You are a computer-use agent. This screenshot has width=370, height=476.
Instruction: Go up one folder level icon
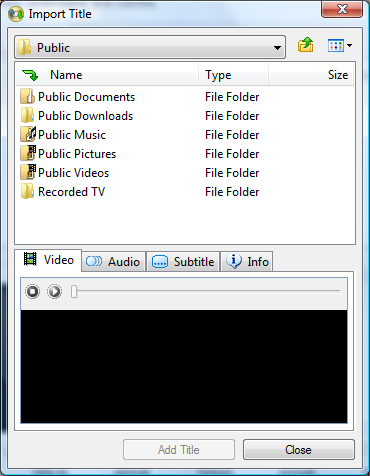(x=306, y=45)
